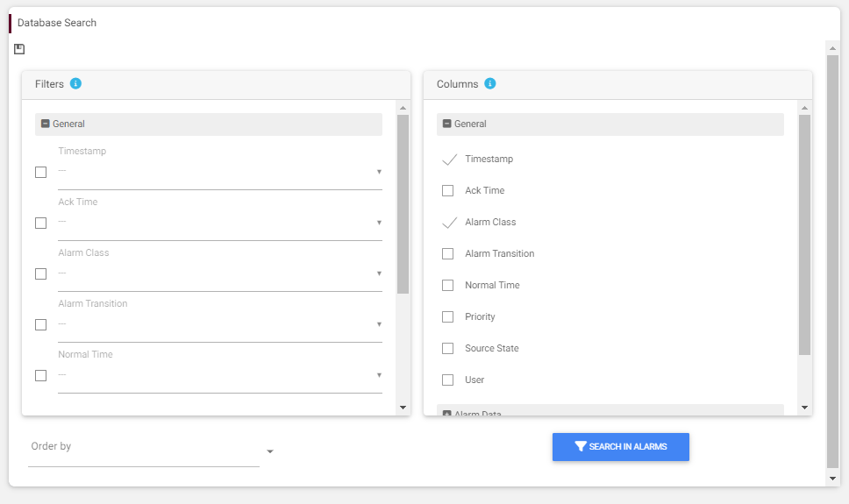This screenshot has height=504, width=849.
Task: Open the Filters info icon
Action: coord(75,84)
